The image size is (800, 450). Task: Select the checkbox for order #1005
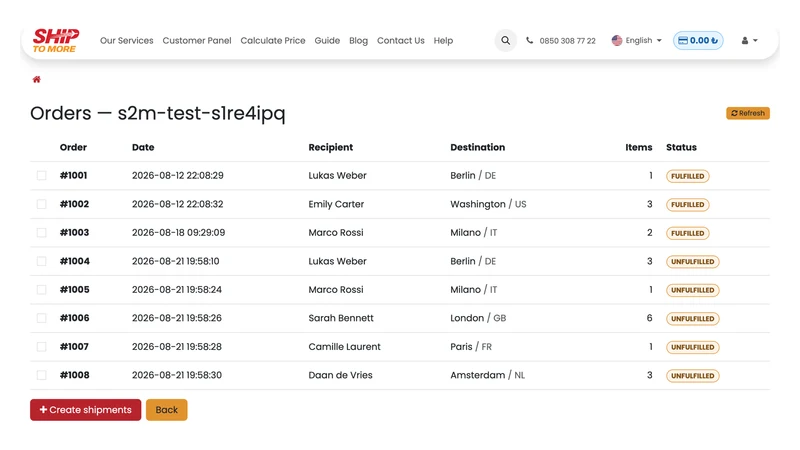(x=41, y=290)
